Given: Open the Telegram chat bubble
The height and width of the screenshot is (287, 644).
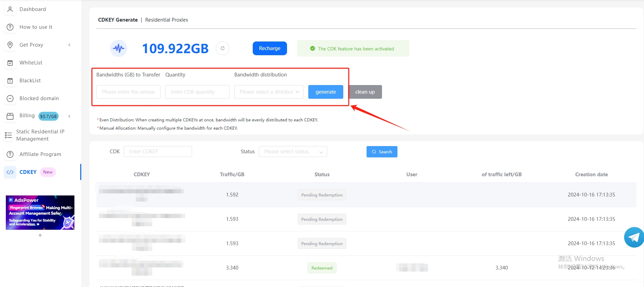Looking at the screenshot, I should 634,237.
